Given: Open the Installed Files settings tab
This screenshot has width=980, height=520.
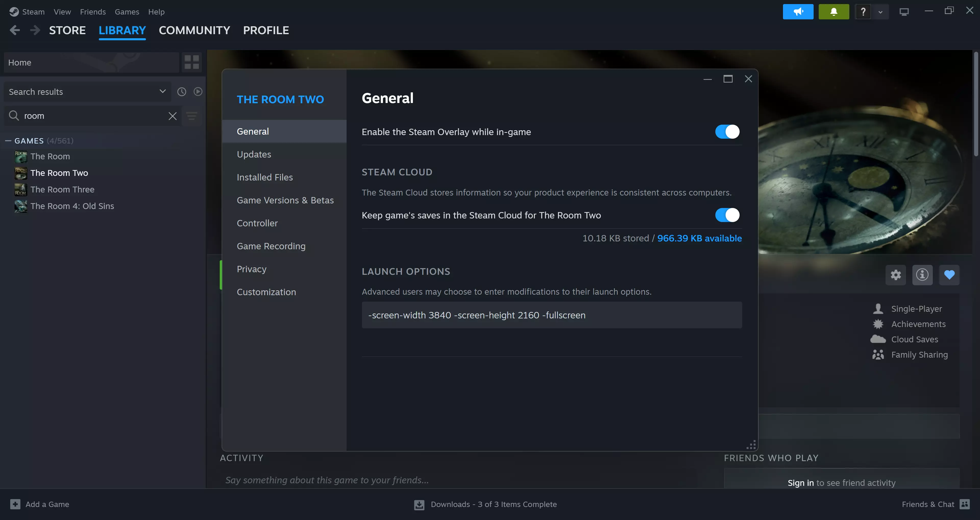Looking at the screenshot, I should point(265,177).
